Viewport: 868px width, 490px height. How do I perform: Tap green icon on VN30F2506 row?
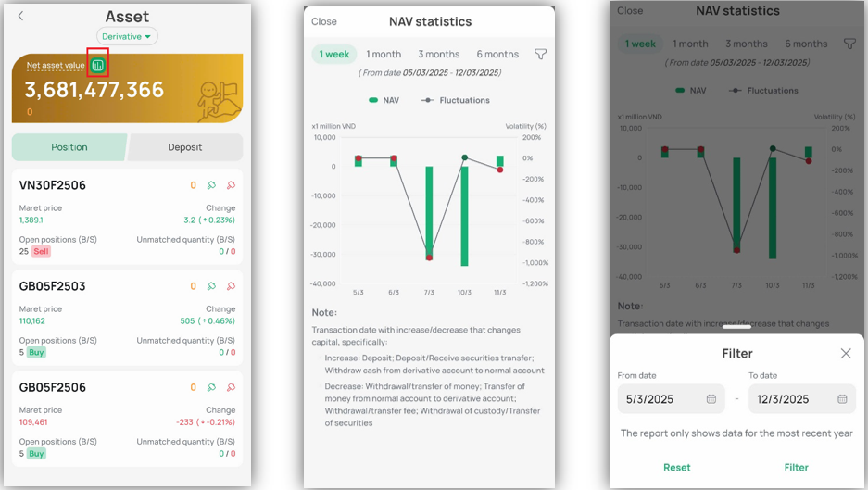tap(212, 185)
